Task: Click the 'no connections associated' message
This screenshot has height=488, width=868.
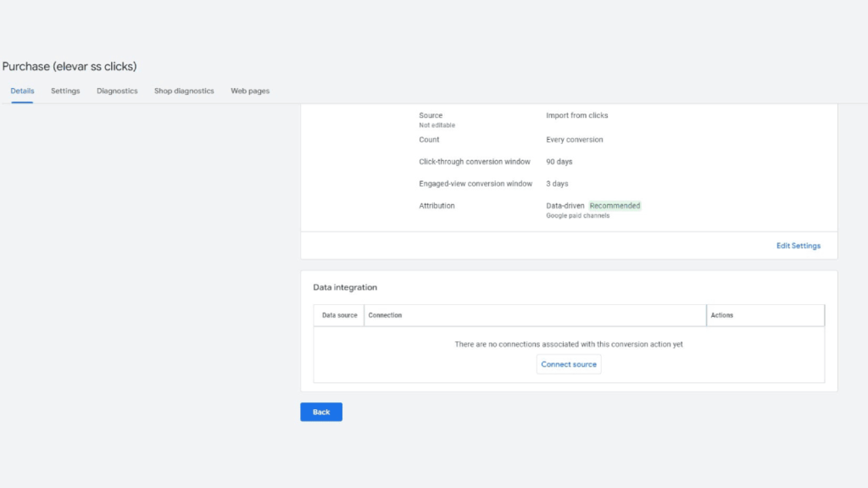Action: 569,344
